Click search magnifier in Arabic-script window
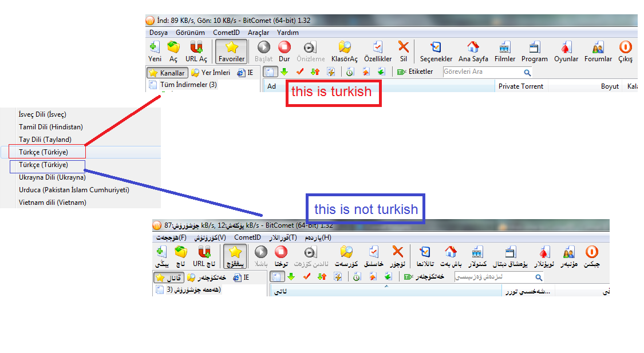 click(x=539, y=278)
